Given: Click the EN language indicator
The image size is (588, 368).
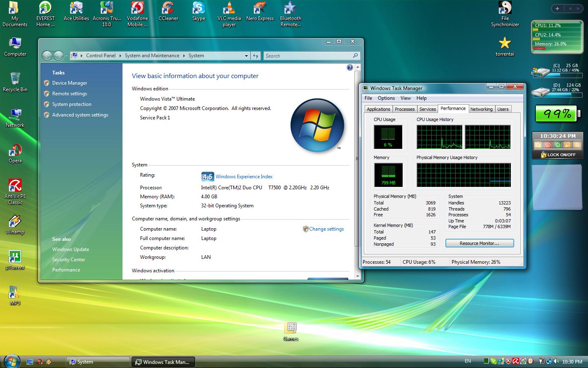Looking at the screenshot, I should click(x=468, y=361).
